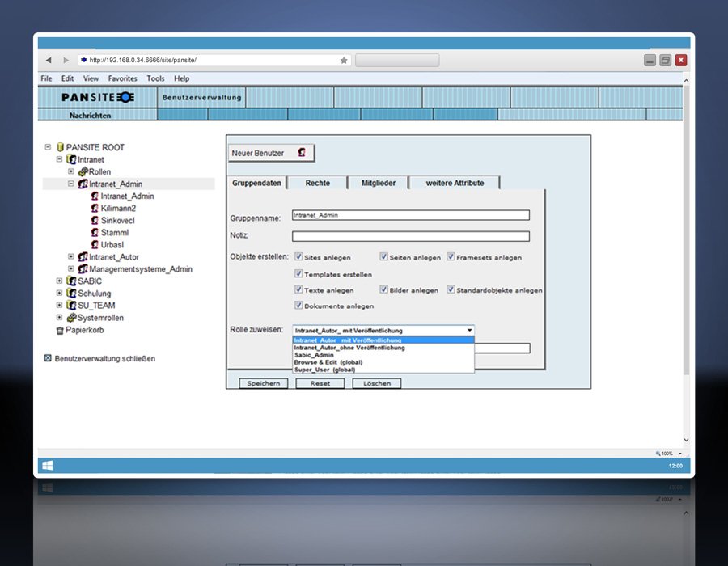Expand the Schulung node
This screenshot has width=728, height=566.
point(59,293)
